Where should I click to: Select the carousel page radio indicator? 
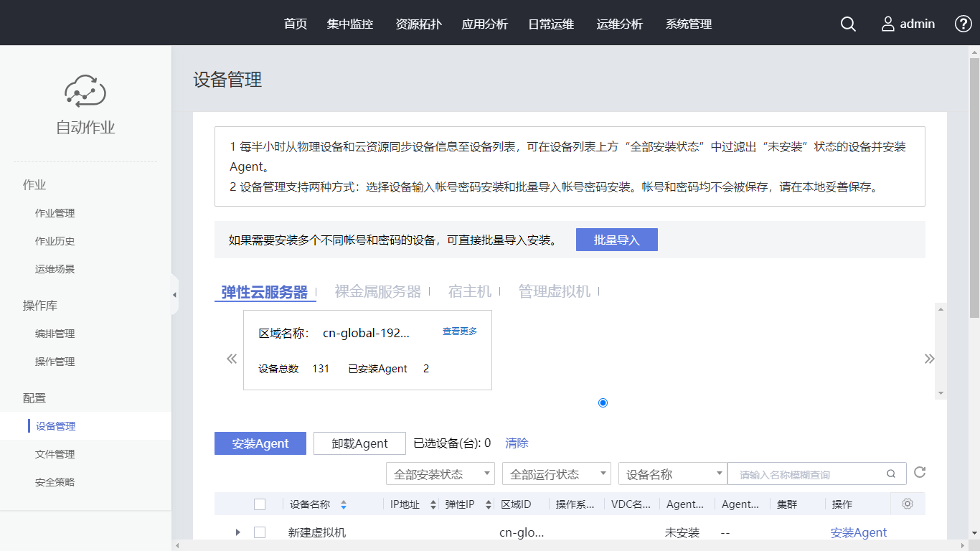click(603, 402)
